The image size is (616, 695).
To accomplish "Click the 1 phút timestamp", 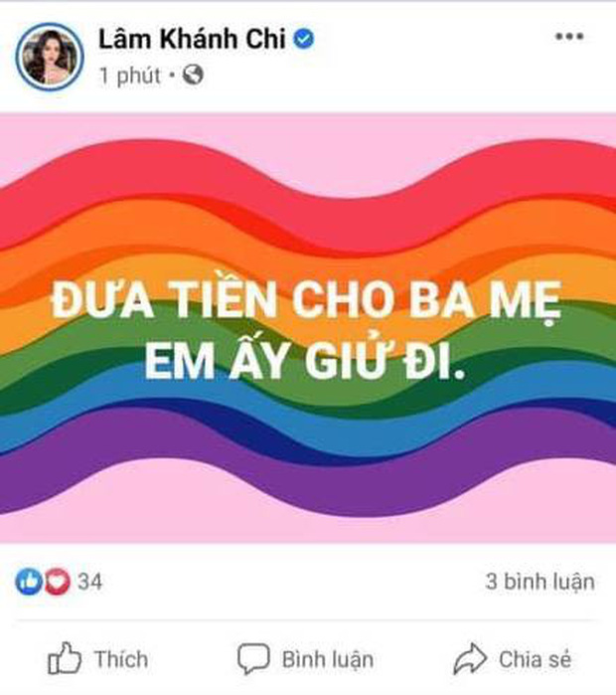I will point(130,76).
